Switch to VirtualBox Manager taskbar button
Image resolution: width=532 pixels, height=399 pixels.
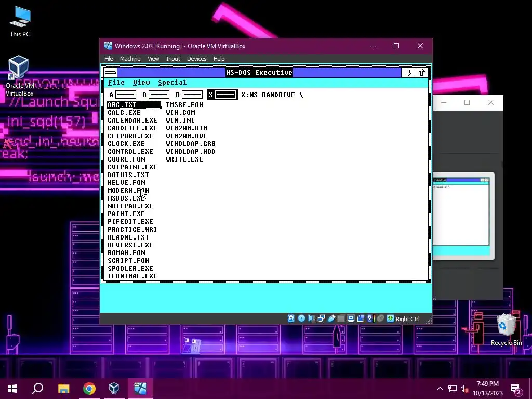pyautogui.click(x=114, y=389)
